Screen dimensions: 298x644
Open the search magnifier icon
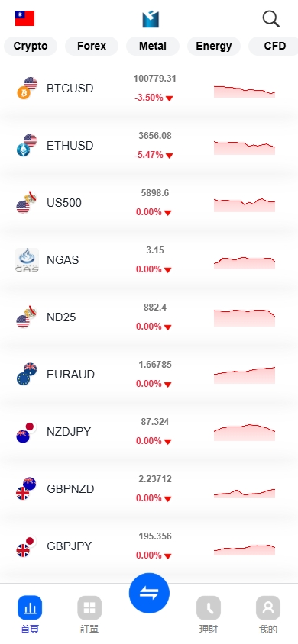click(x=270, y=19)
